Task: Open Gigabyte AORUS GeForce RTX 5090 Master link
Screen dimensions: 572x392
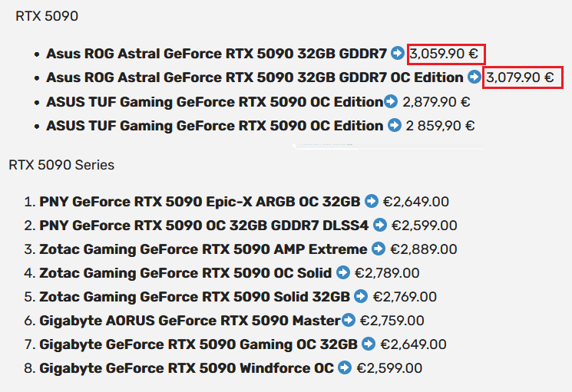Action: 190,321
